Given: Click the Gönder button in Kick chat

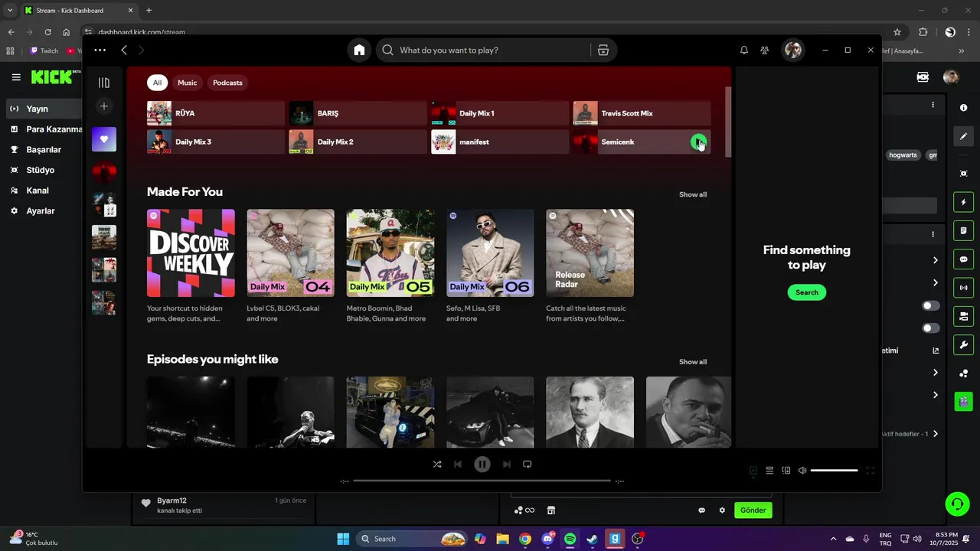Looking at the screenshot, I should click(753, 510).
